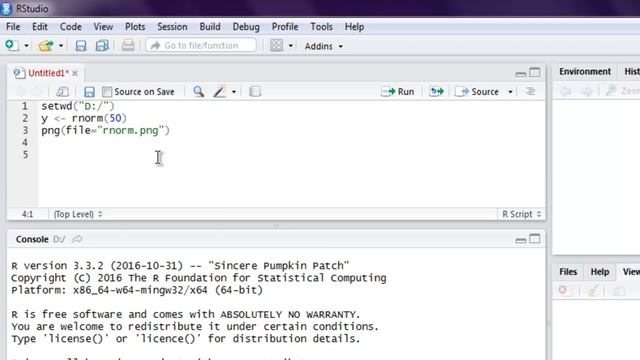Toggle document outline icon
Screen dimensions: 640x360
click(530, 91)
